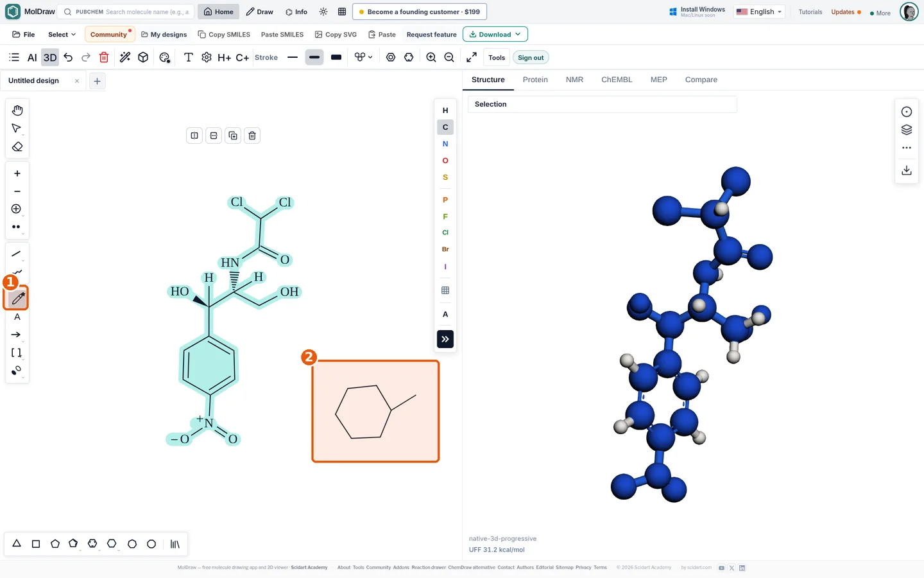Click the undo arrow
924x578 pixels.
(x=68, y=57)
